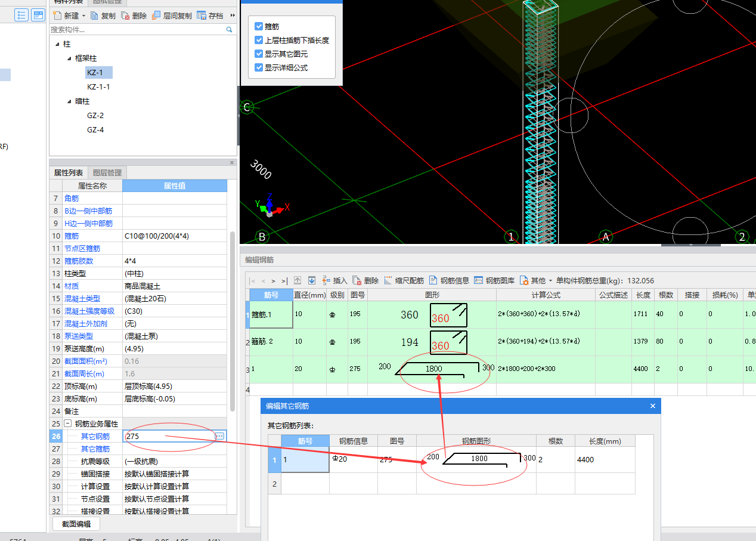Toggle the 显示详细公式 checkbox

(x=259, y=67)
